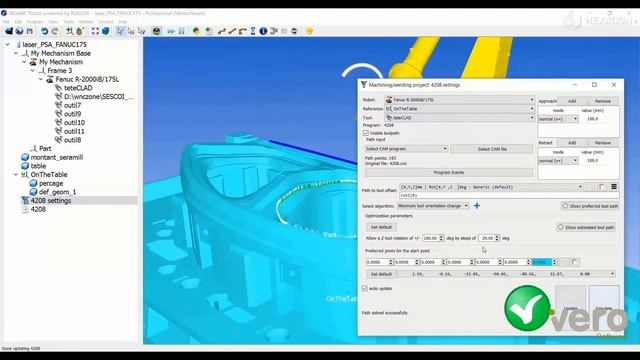Collapse the My Mechanism Base node
The width and height of the screenshot is (640, 360).
click(x=16, y=53)
